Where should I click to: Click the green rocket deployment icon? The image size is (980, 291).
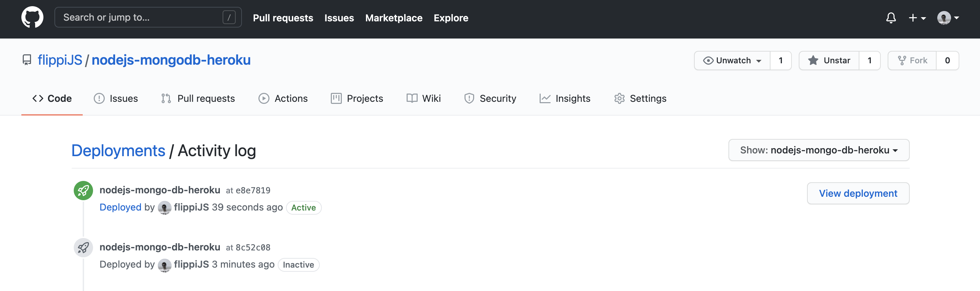tap(83, 190)
